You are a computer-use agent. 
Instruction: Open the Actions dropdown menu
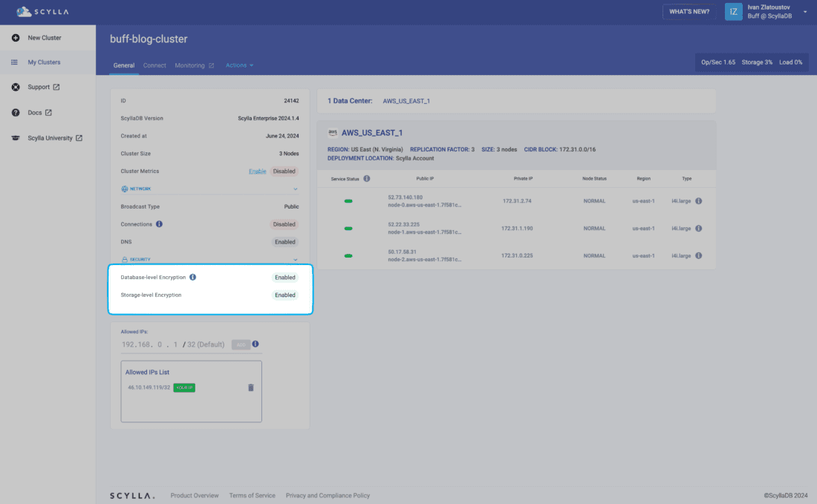click(x=239, y=65)
